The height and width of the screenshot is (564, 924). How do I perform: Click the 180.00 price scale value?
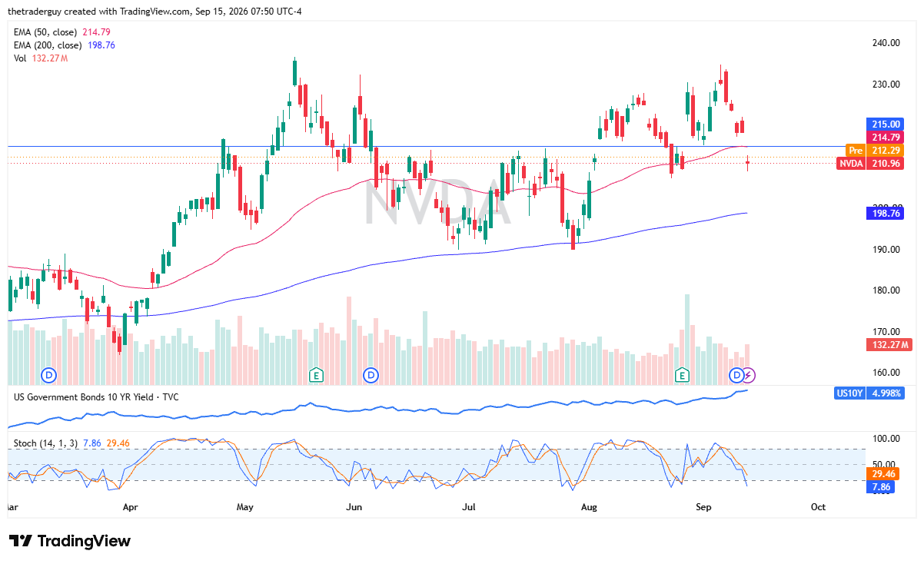885,290
